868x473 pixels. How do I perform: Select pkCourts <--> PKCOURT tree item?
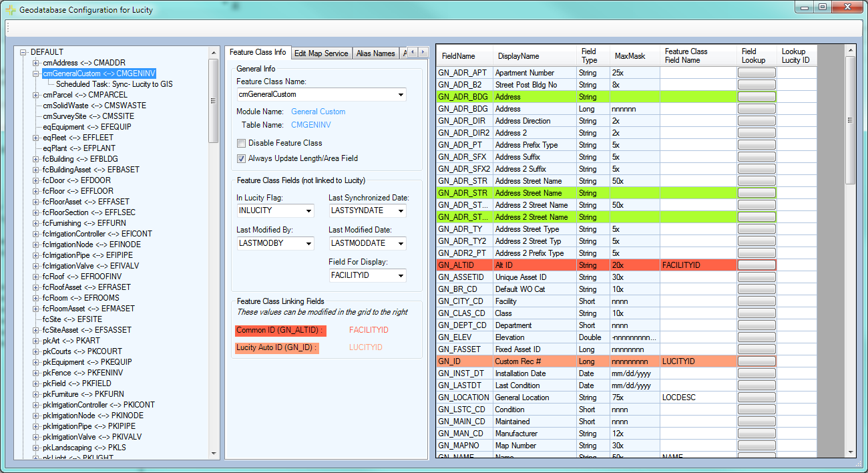(83, 351)
